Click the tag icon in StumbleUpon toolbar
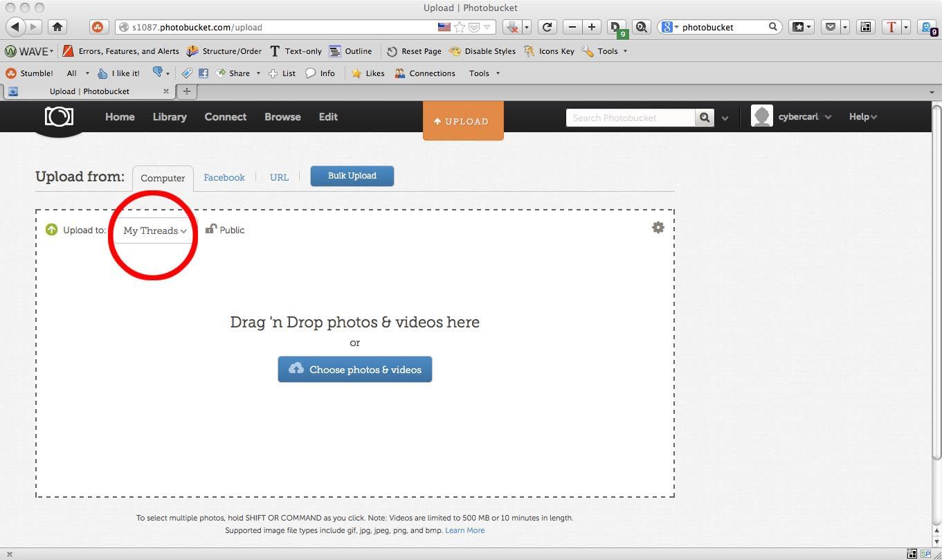 [187, 73]
